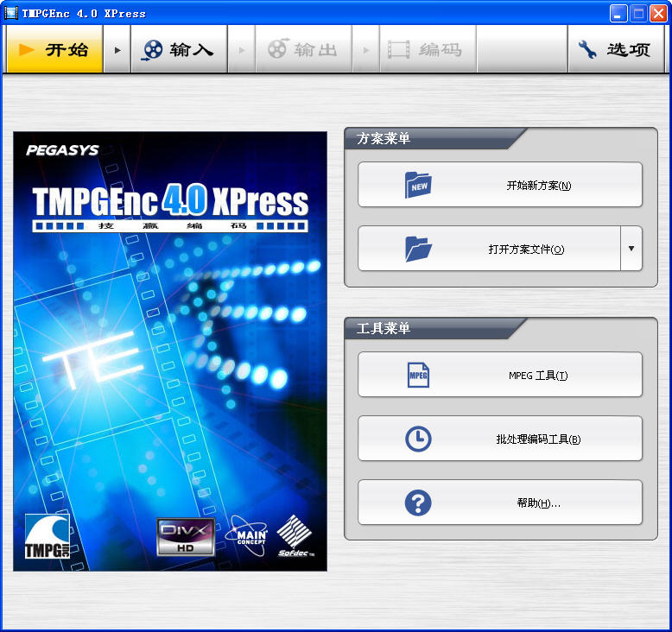The width and height of the screenshot is (672, 632).
Task: Click the arrow between 输出 and 编码
Action: (x=366, y=50)
